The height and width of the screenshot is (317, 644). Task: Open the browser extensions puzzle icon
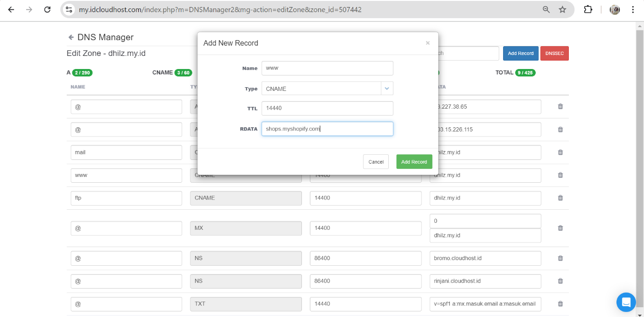[x=588, y=9]
